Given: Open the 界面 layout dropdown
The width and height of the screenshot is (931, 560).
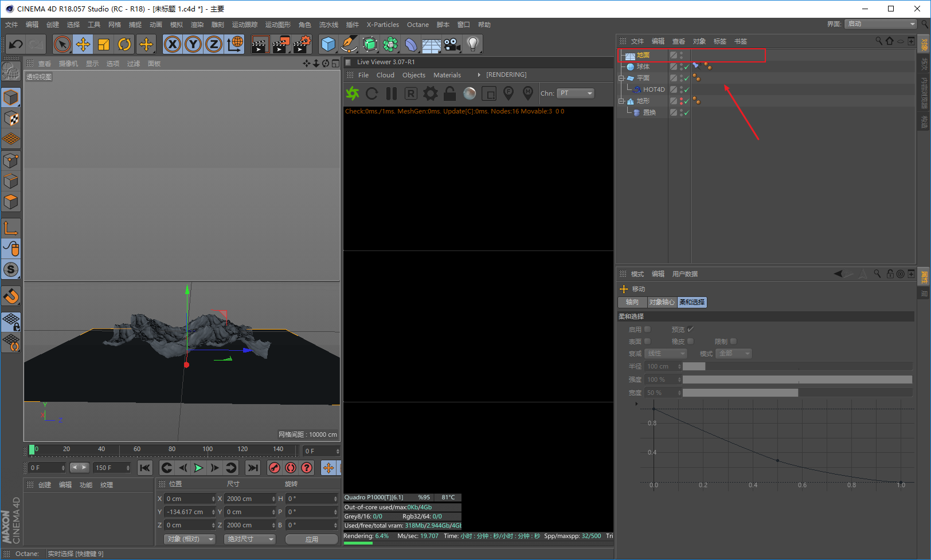Looking at the screenshot, I should (881, 24).
